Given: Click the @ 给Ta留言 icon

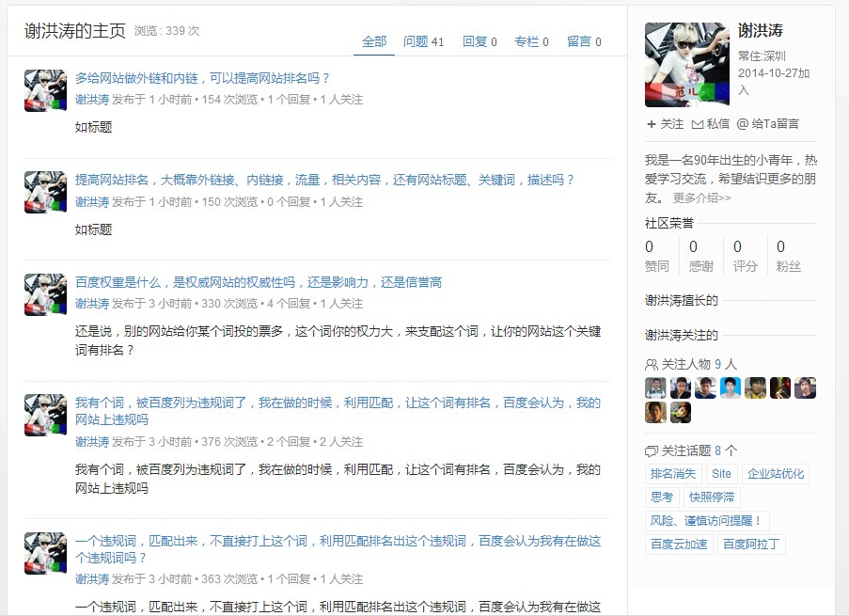Looking at the screenshot, I should 743,124.
